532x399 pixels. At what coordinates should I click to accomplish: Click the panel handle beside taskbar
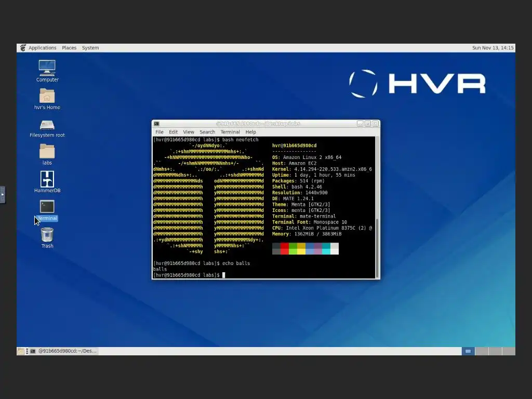coord(27,351)
